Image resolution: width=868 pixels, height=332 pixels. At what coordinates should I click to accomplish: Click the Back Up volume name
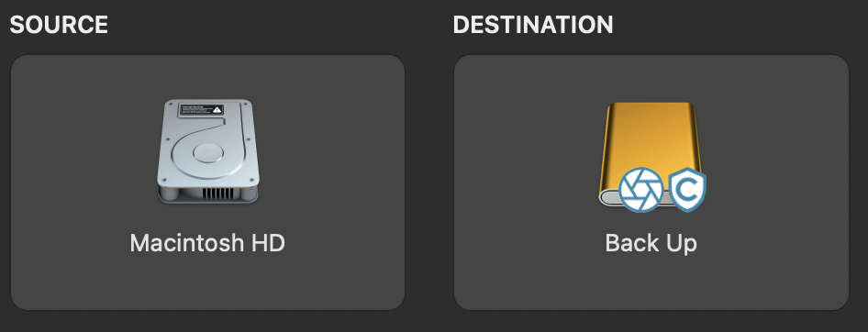point(651,243)
